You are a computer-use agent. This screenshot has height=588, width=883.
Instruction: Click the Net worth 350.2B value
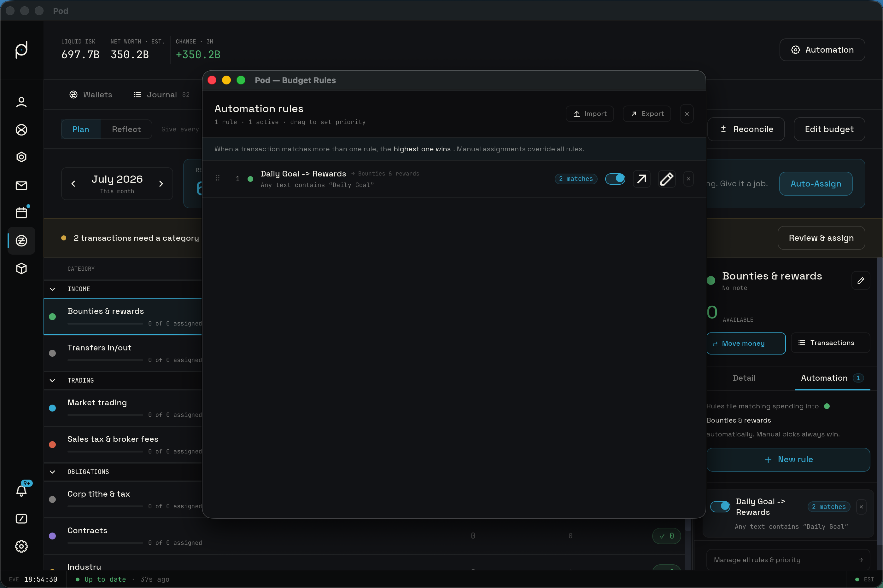point(130,55)
